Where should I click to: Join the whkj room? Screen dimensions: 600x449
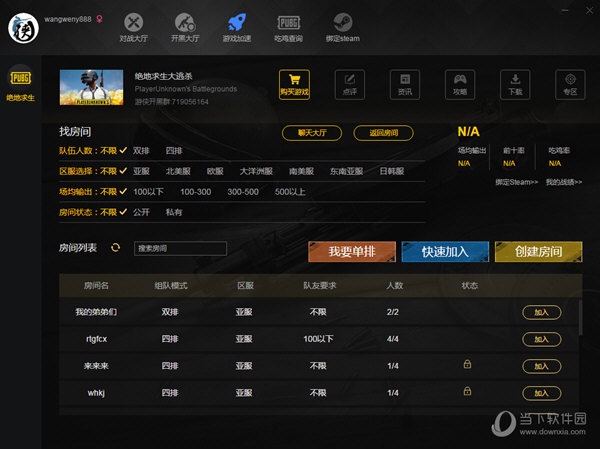tap(541, 393)
